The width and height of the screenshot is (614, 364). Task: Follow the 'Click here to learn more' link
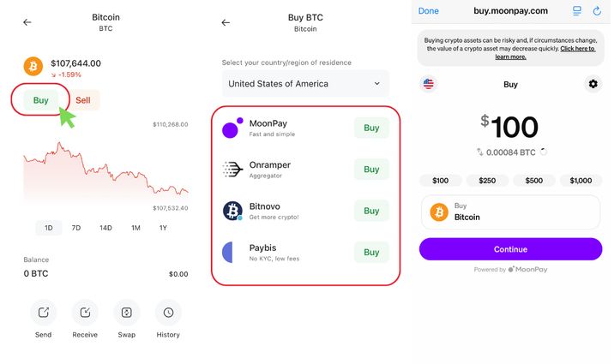(x=545, y=53)
